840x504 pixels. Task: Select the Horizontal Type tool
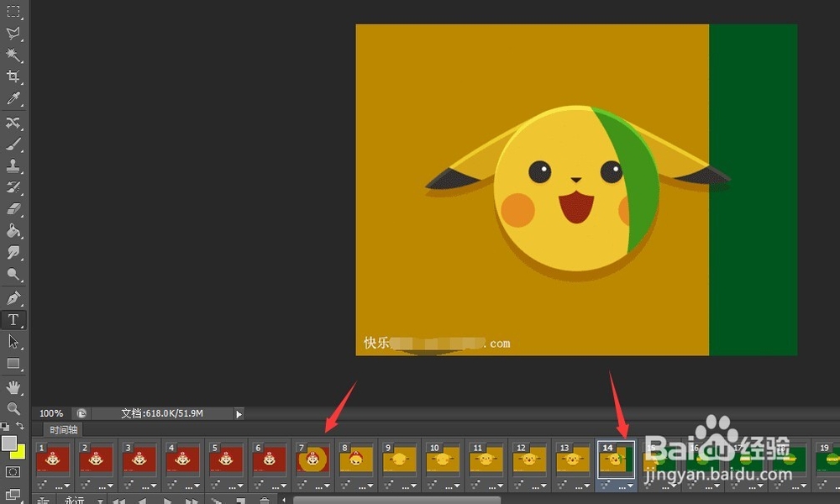[13, 320]
